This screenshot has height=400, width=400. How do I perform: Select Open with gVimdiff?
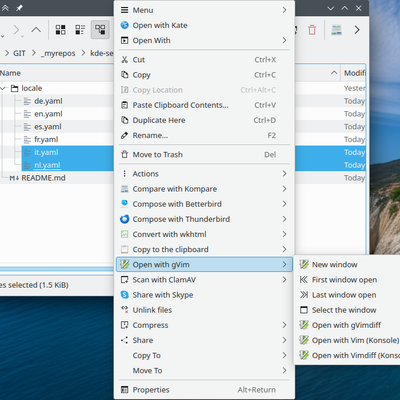(348, 325)
